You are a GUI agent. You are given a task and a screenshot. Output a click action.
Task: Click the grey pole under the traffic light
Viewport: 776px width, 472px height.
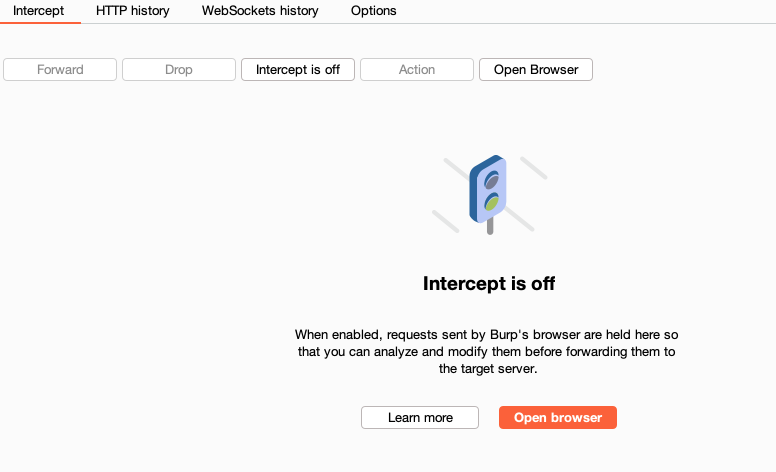click(x=489, y=226)
